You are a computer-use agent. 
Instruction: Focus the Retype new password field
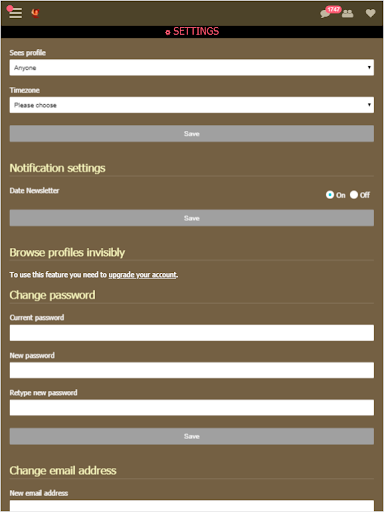pyautogui.click(x=192, y=408)
